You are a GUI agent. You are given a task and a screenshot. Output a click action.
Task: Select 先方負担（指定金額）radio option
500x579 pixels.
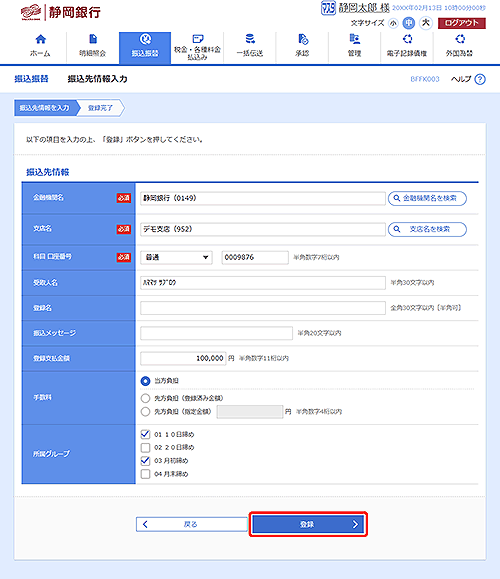145,411
